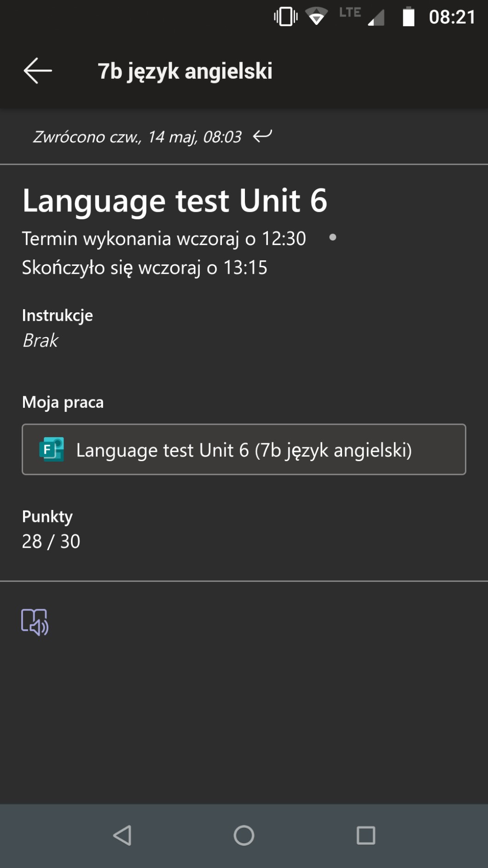Tap the LTE signal strength indicator
The height and width of the screenshot is (868, 488).
point(376,17)
